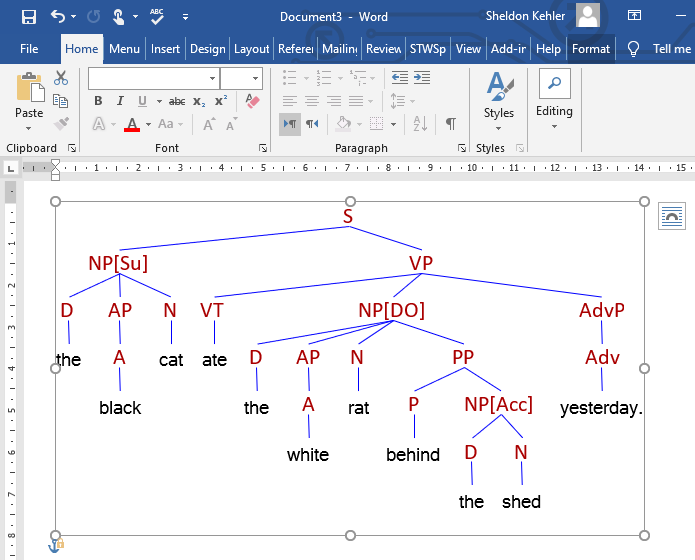Open the Format ribbon tab

click(591, 49)
